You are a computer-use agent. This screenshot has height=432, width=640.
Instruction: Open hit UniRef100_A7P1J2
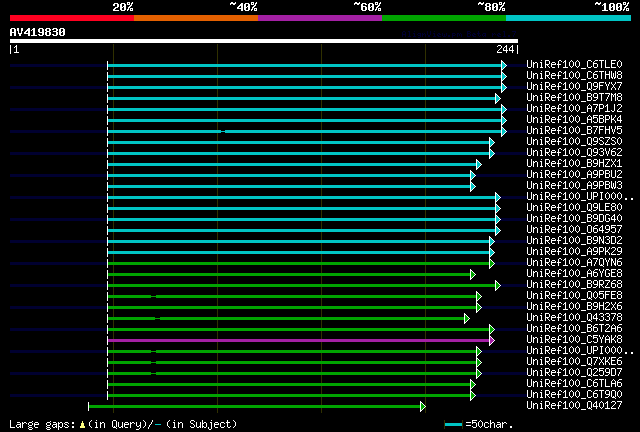574,109
